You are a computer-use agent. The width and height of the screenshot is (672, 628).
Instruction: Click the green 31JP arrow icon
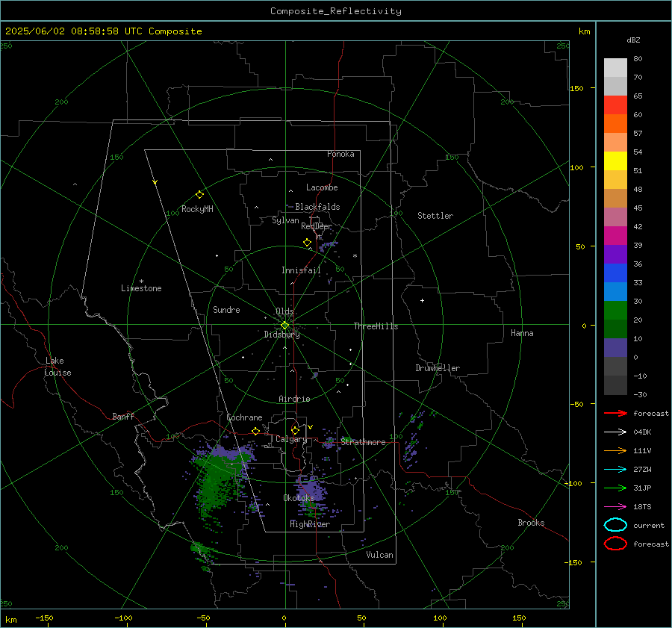(615, 488)
